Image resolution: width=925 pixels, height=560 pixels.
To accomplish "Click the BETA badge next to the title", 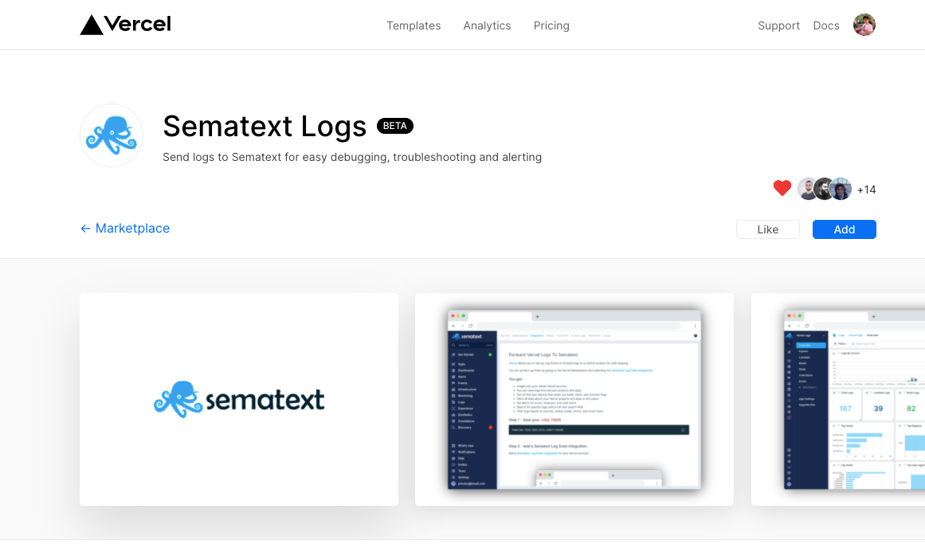I will [394, 126].
